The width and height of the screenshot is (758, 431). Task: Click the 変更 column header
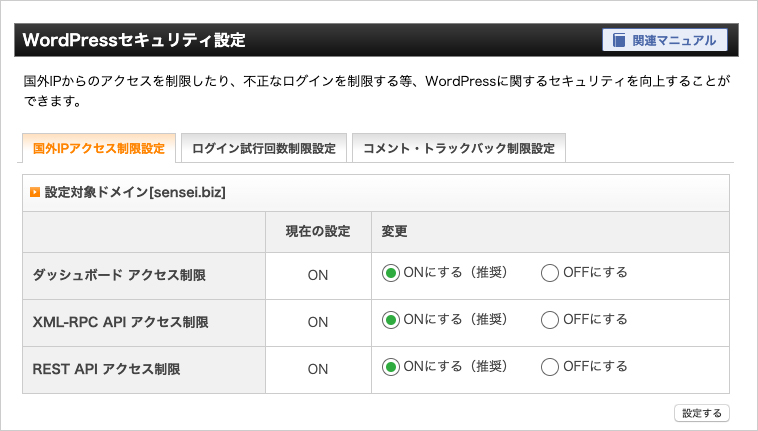pos(394,231)
